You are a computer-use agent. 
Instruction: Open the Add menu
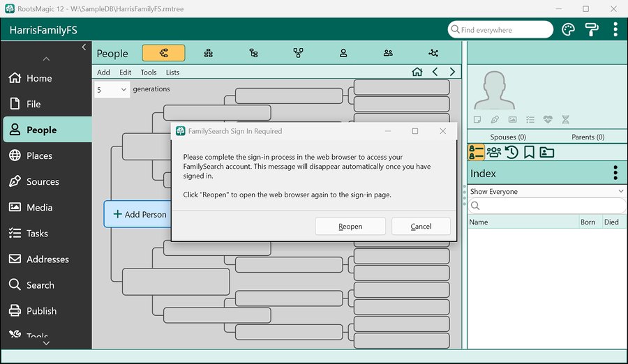(x=103, y=73)
